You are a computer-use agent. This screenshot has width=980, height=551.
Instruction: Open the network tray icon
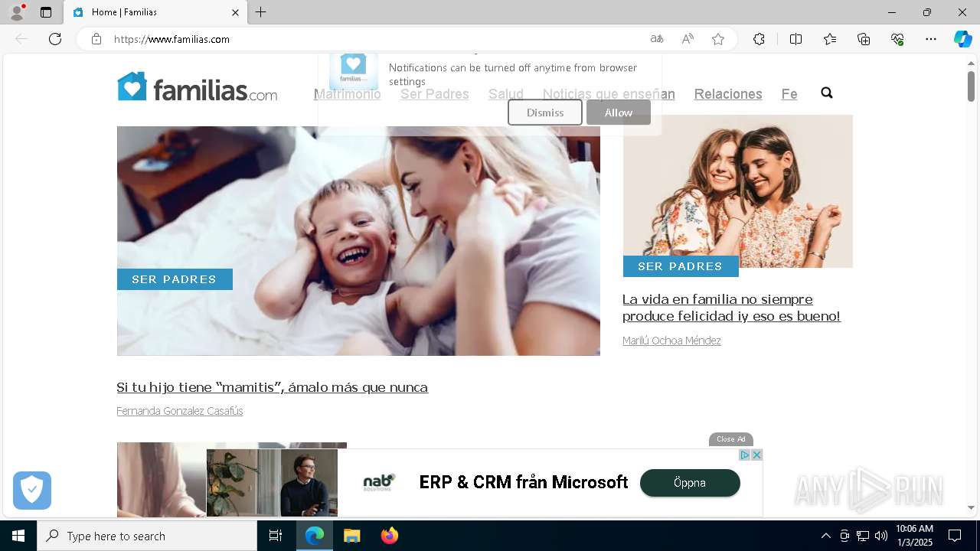(863, 536)
